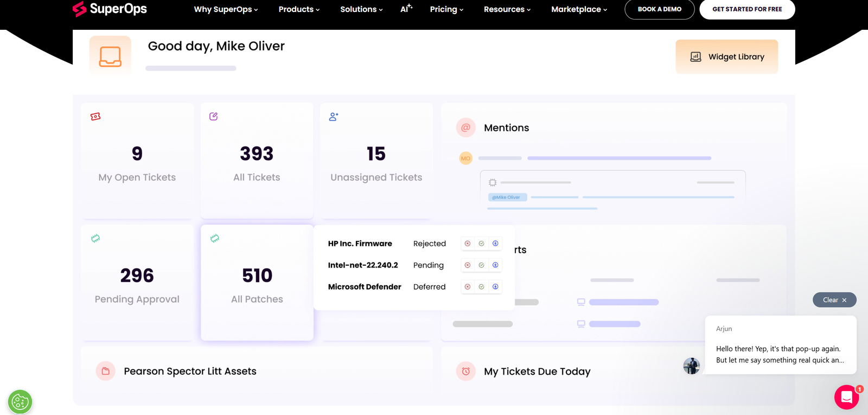Expand the Resources dropdown
This screenshot has width=868, height=415.
click(x=507, y=9)
